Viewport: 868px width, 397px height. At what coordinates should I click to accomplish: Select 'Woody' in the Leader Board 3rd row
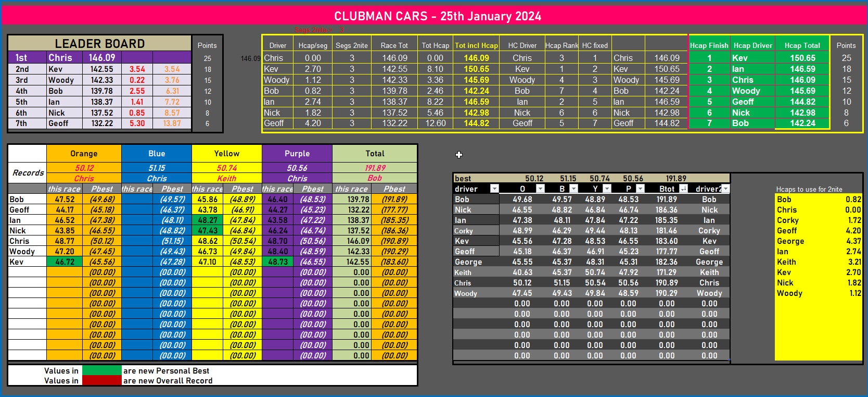point(65,80)
